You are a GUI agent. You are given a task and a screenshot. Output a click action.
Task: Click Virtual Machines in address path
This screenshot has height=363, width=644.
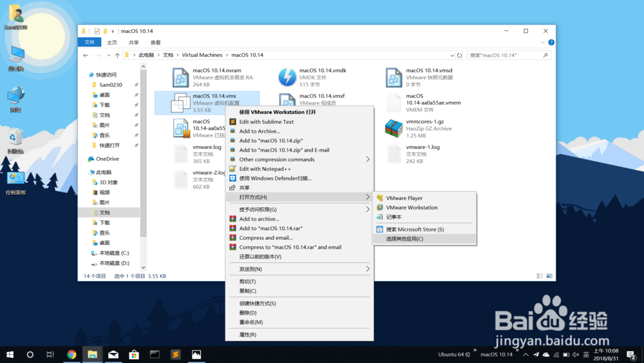coord(202,55)
